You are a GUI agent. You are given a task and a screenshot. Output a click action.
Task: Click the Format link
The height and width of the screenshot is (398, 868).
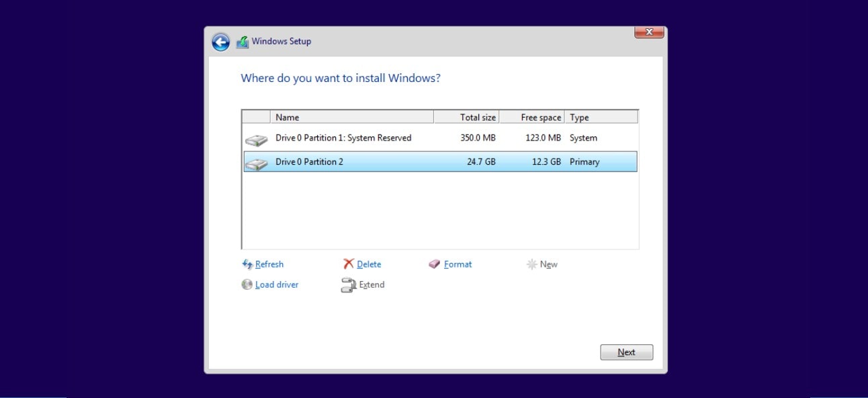[x=456, y=264]
